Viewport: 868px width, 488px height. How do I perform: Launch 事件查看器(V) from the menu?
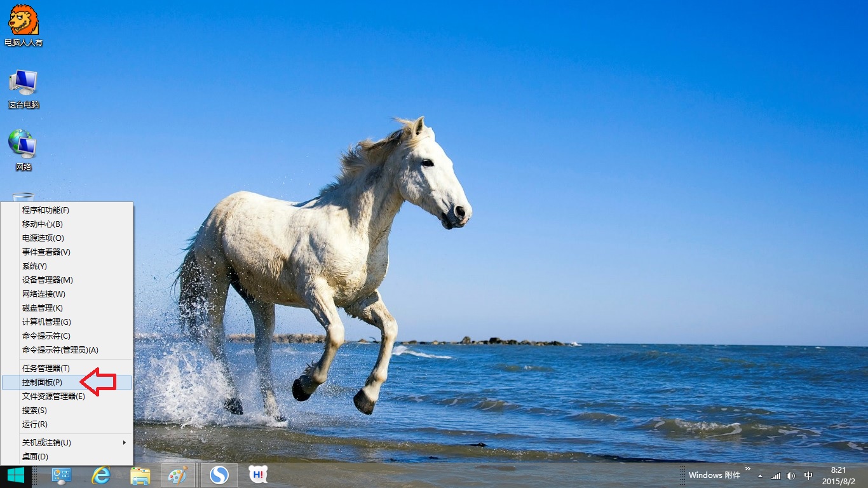click(x=67, y=252)
